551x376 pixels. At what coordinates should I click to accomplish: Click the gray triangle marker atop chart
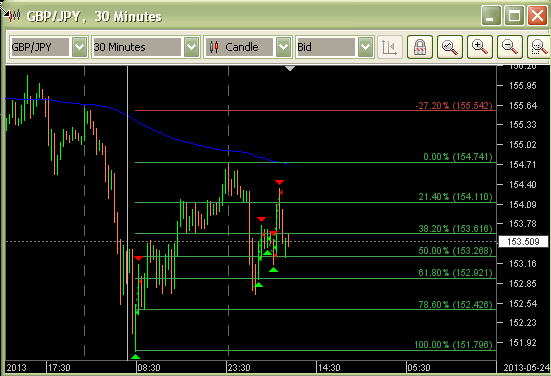pyautogui.click(x=290, y=69)
